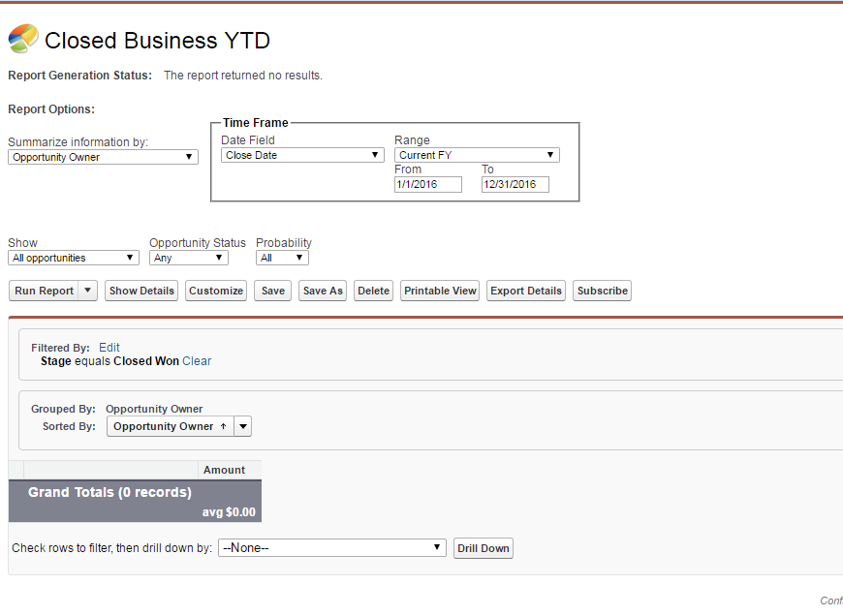Open the Run Report dropdown arrow

click(x=88, y=291)
